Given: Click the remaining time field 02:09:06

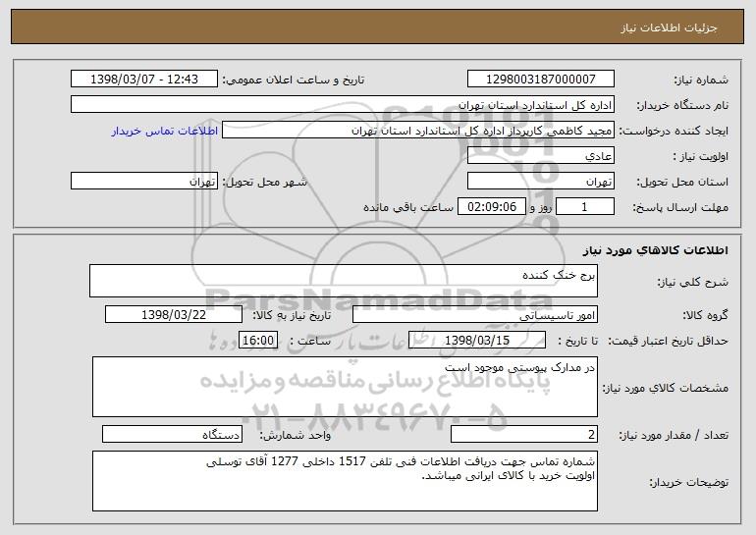Looking at the screenshot, I should 491,206.
